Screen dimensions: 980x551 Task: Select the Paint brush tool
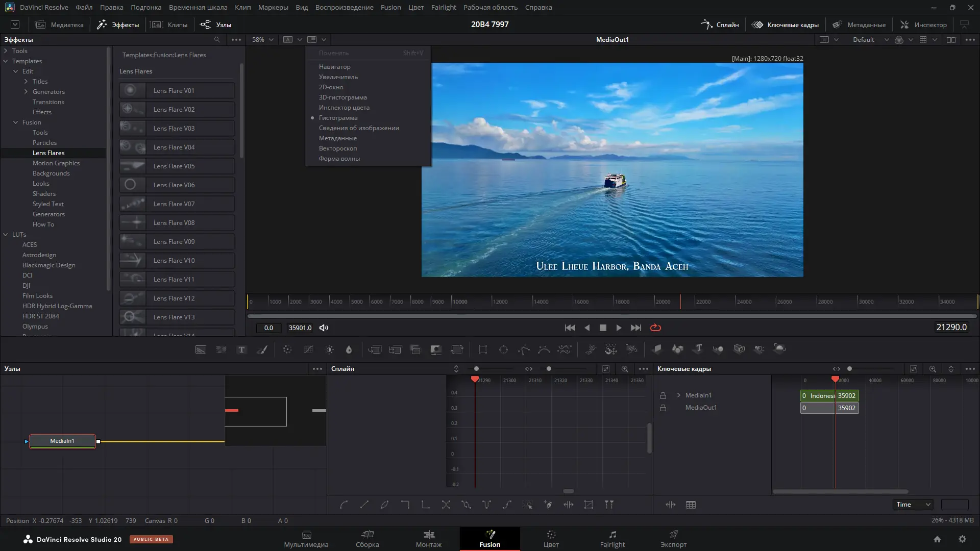coord(262,349)
